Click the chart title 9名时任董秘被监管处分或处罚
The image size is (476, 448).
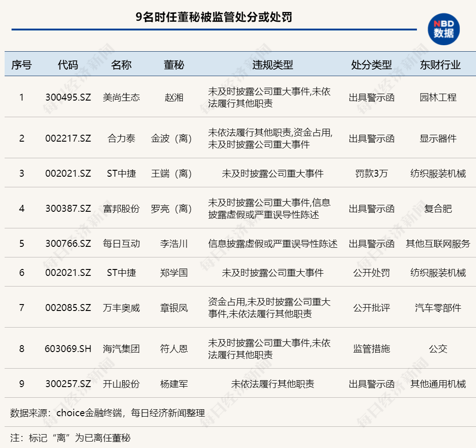(x=214, y=17)
